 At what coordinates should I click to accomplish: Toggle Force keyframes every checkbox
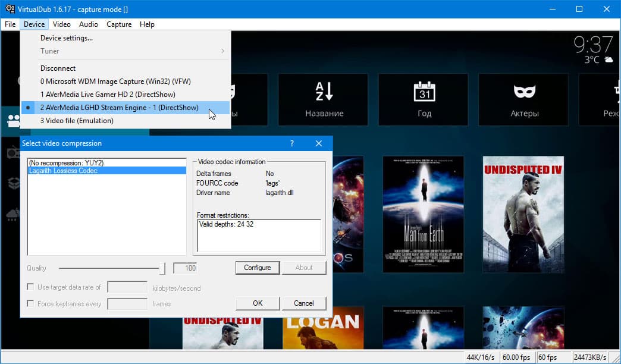pyautogui.click(x=30, y=303)
